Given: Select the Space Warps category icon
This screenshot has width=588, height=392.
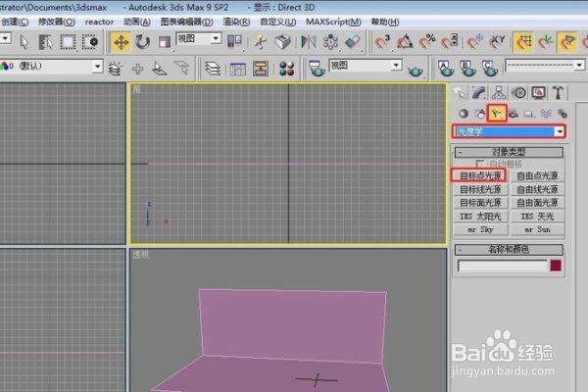Looking at the screenshot, I should (546, 114).
